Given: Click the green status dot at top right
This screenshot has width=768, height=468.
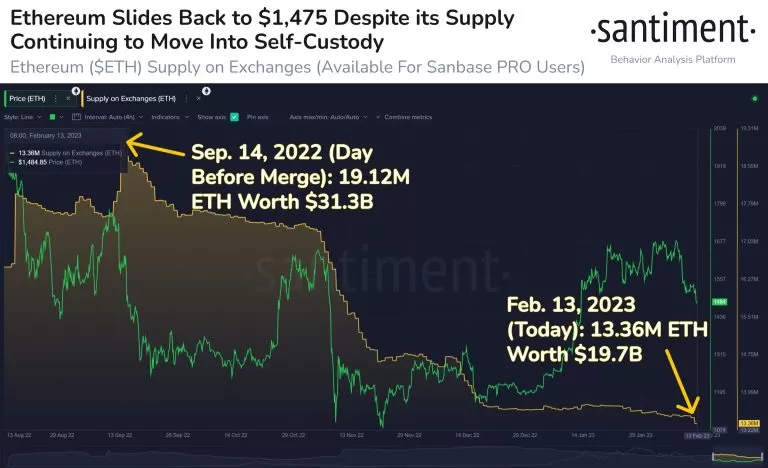Looking at the screenshot, I should (x=754, y=99).
